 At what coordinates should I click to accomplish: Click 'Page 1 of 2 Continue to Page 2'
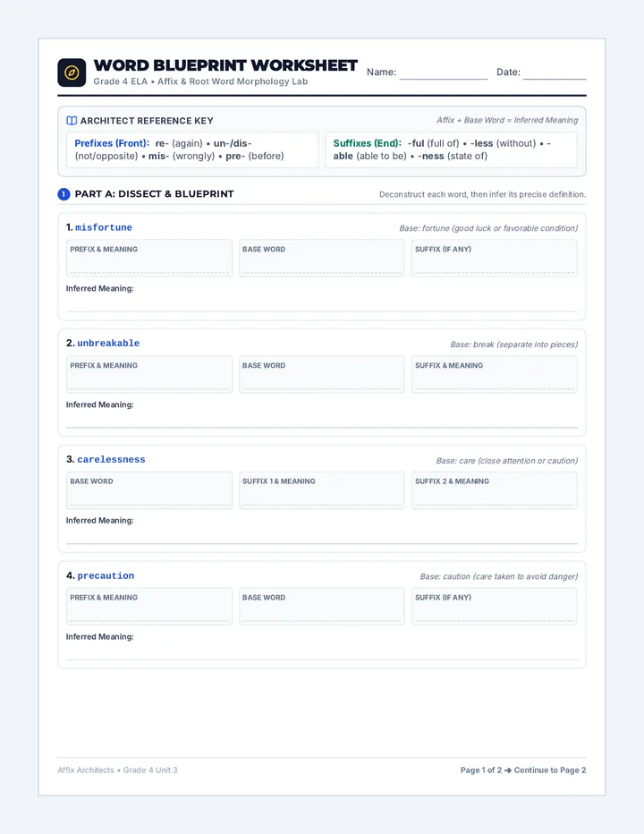pos(523,770)
